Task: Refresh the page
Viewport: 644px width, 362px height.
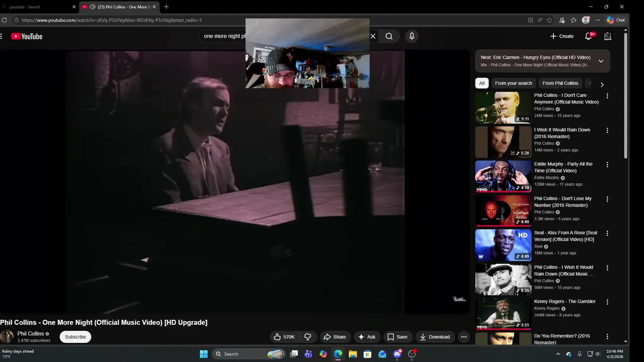Action: coord(5,20)
